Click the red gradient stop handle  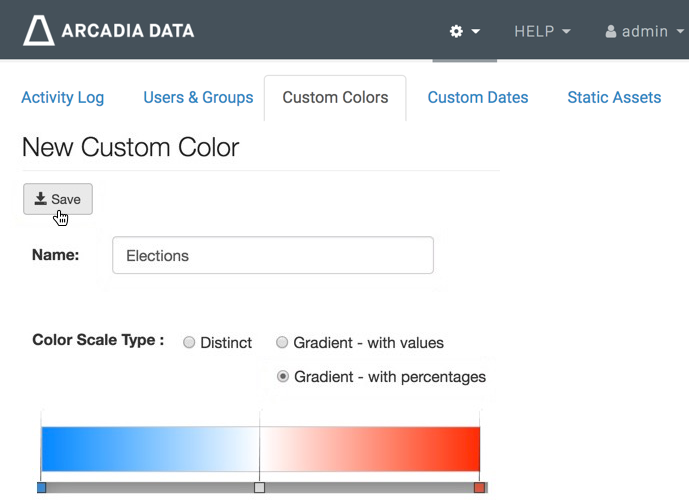(479, 487)
